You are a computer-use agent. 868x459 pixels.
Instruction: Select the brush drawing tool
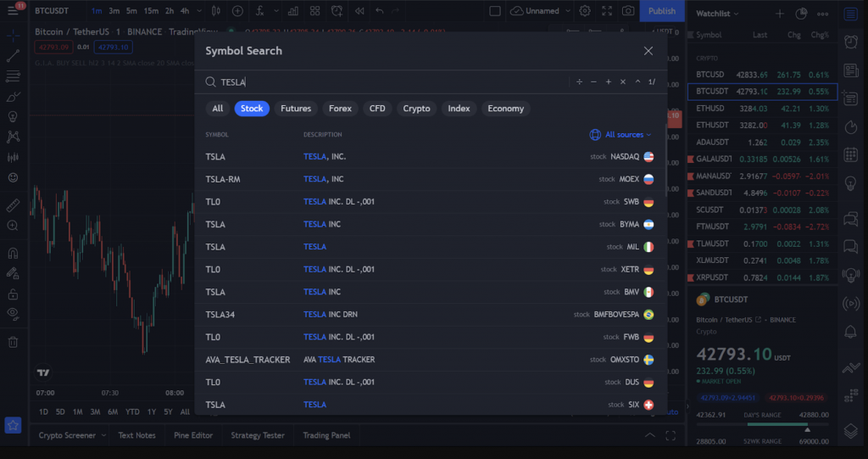pyautogui.click(x=13, y=97)
